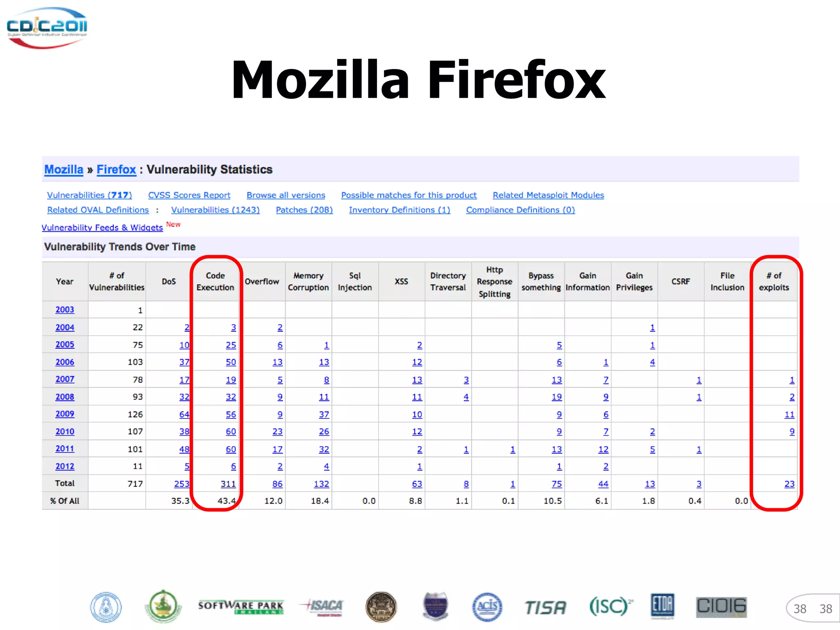The width and height of the screenshot is (840, 630).
Task: Click 2008 Bypass something value 19
Action: 557,397
